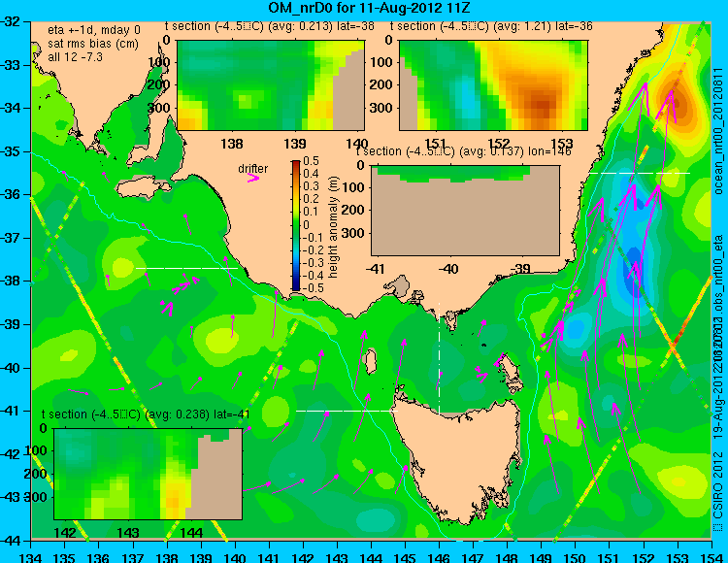Open the lat=-36 temperature section inset plot
The image size is (728, 563).
493,85
